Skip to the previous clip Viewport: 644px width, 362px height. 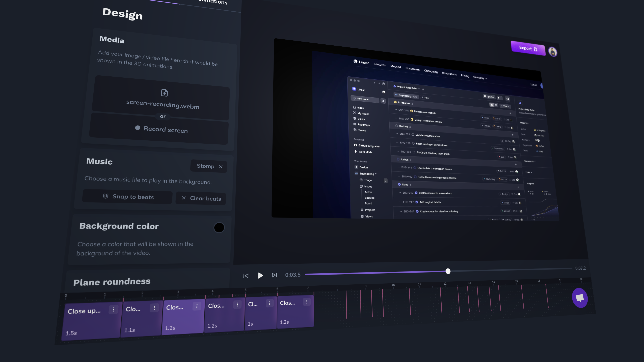tap(246, 276)
